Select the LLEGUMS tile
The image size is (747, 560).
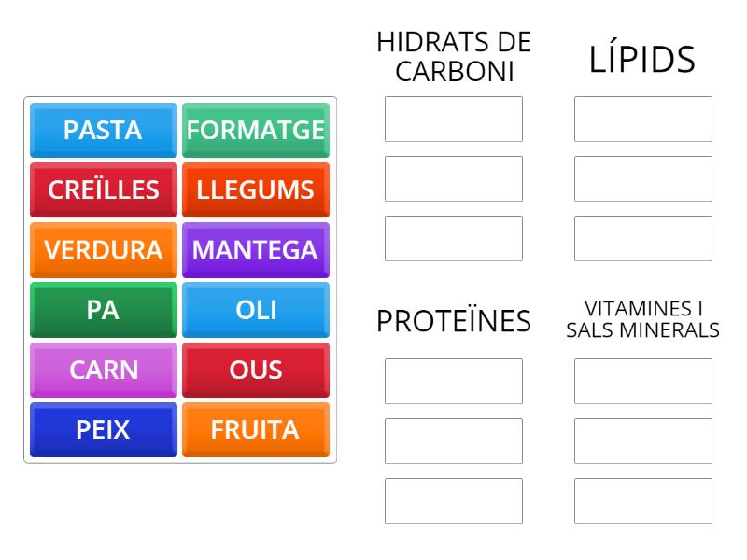[x=256, y=190]
